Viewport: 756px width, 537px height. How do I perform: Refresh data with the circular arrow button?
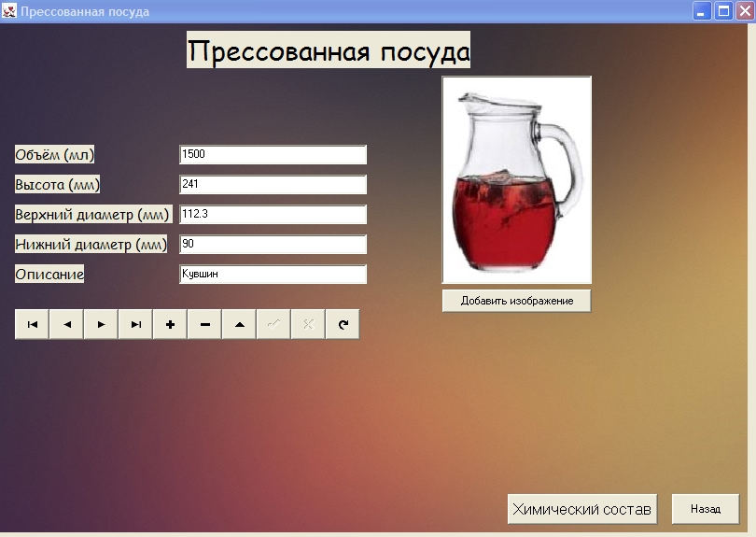(x=343, y=324)
